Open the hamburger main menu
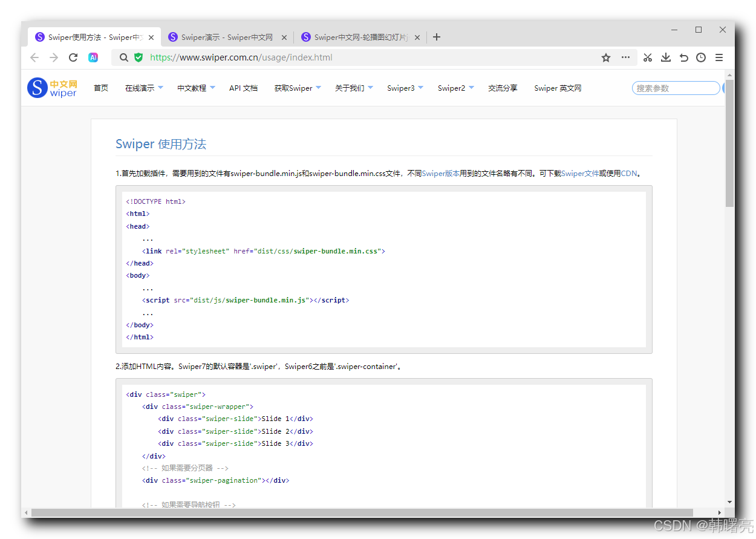This screenshot has width=756, height=539. 719,57
